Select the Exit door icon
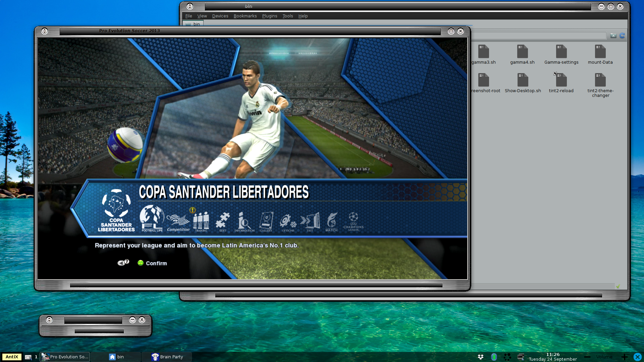Image resolution: width=644 pixels, height=362 pixels. pos(310,222)
